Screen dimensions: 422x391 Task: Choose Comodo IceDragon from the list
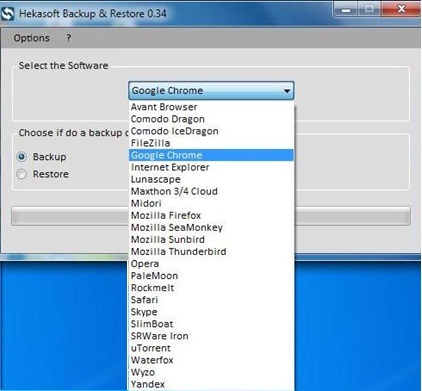click(x=211, y=131)
